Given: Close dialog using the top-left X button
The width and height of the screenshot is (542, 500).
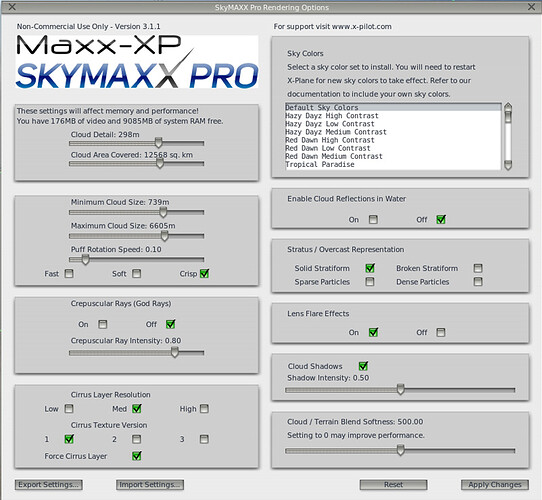Looking at the screenshot, I should tap(12, 7).
